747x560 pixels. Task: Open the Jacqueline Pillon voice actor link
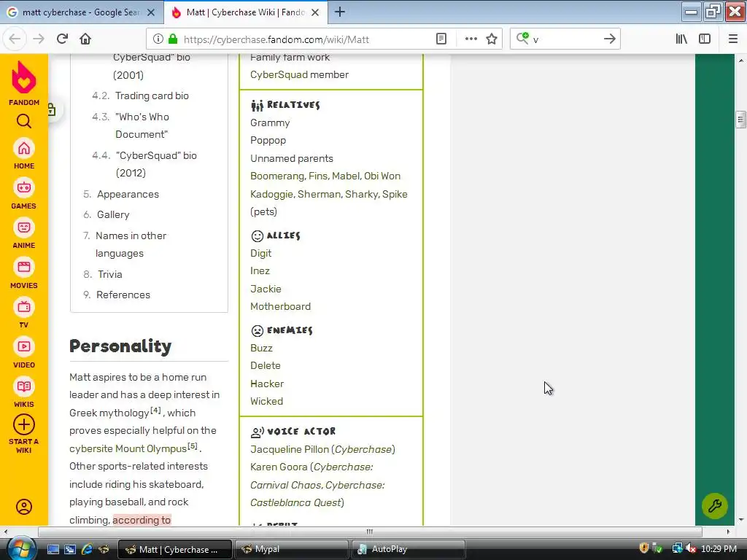pos(290,449)
